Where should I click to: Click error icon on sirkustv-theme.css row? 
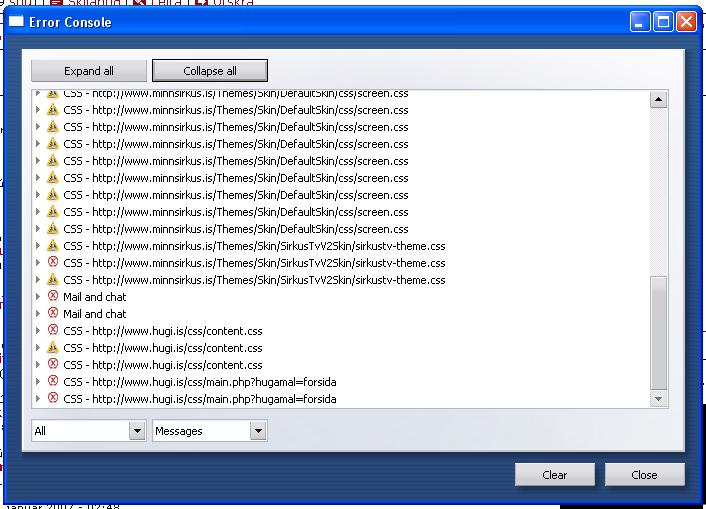coord(53,262)
